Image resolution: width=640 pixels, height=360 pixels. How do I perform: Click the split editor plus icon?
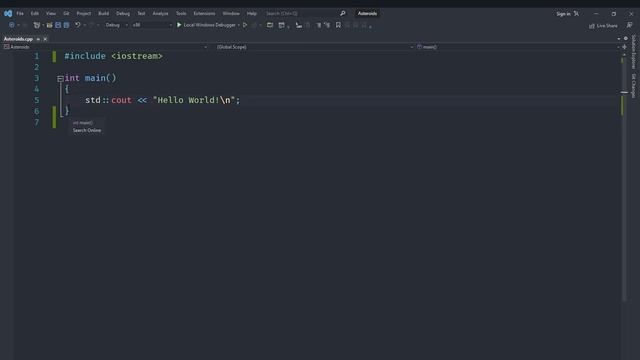coord(624,47)
